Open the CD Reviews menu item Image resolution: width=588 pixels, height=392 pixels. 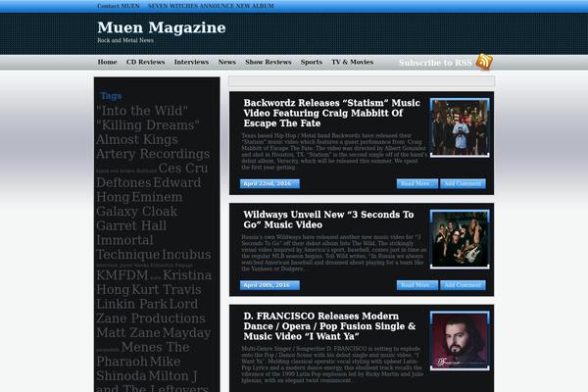[x=145, y=62]
